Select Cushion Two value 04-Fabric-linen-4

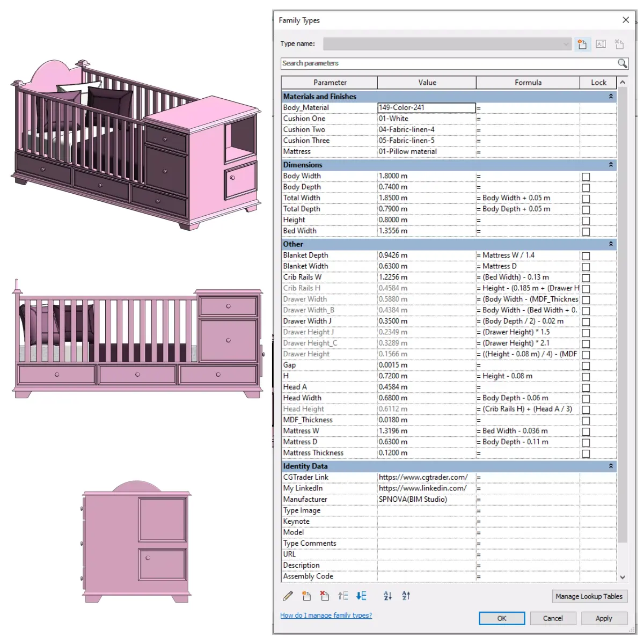pos(426,130)
